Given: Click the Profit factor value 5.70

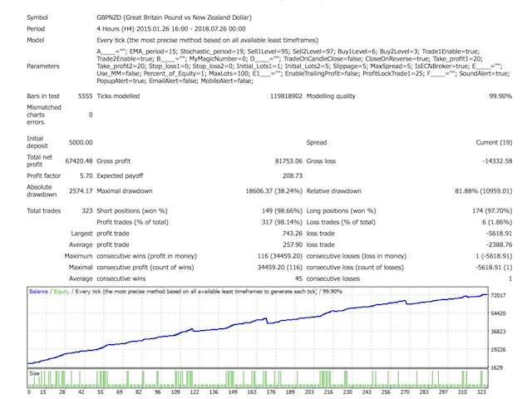Looking at the screenshot, I should 82,177.
